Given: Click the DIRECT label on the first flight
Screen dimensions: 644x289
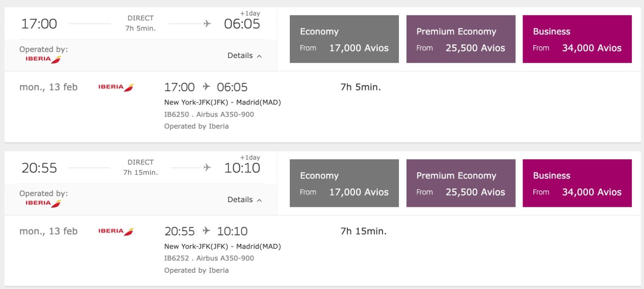Looking at the screenshot, I should tap(140, 18).
